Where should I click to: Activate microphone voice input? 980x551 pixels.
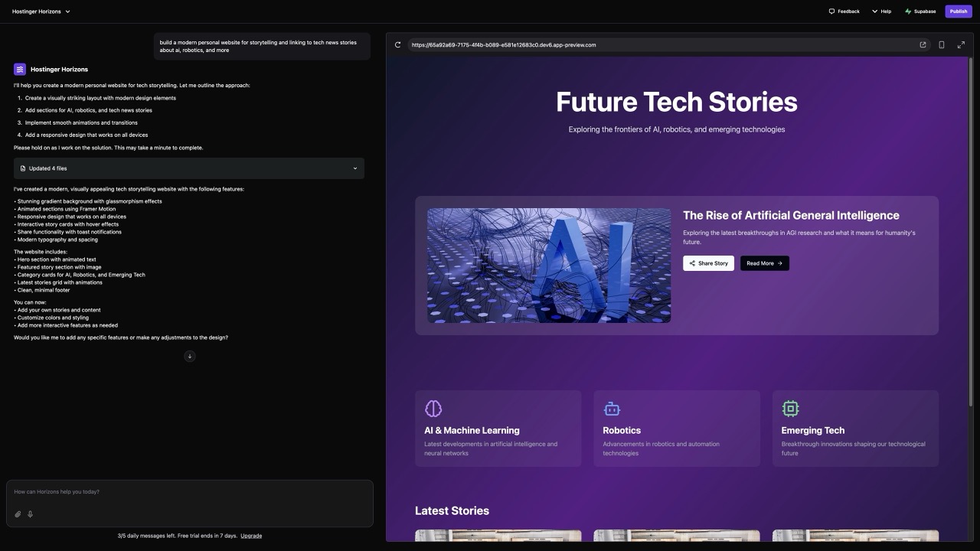pyautogui.click(x=30, y=514)
